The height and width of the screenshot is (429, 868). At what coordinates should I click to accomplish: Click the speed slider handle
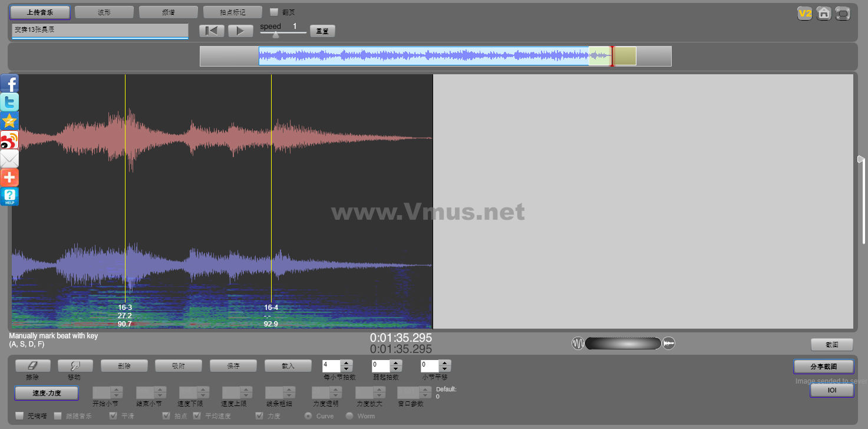pos(275,34)
